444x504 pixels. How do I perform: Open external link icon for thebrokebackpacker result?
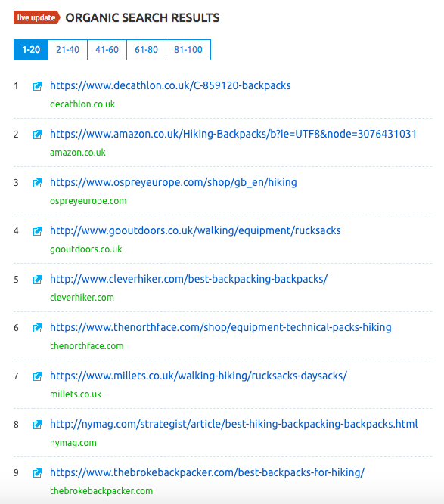click(x=38, y=473)
